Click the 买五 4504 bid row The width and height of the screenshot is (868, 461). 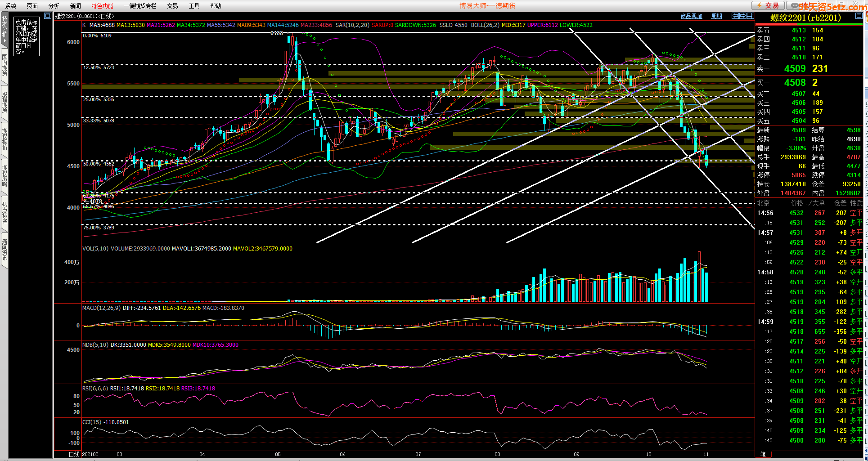tap(809, 121)
